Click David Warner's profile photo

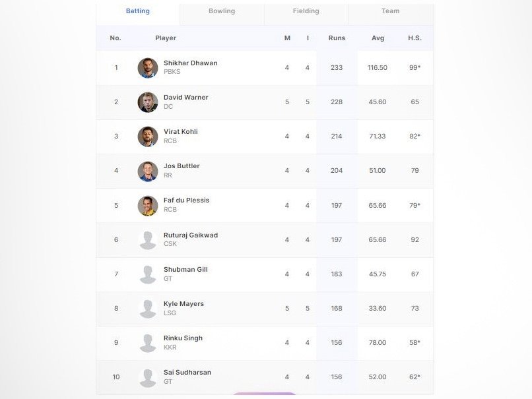click(148, 102)
